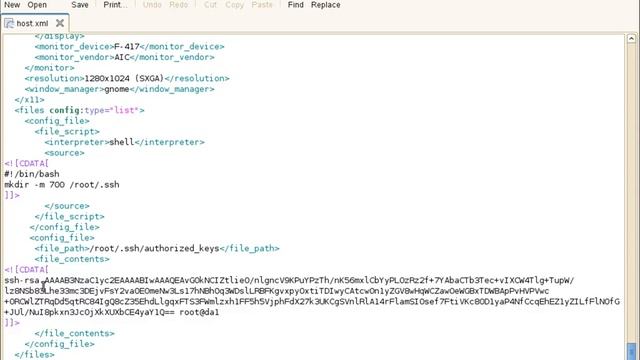This screenshot has height=360, width=640.
Task: Select the host.xml tab
Action: tap(35, 23)
